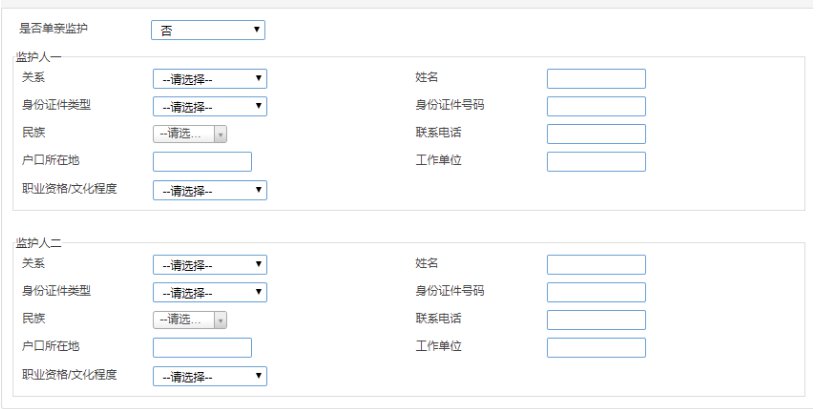Screen dimensions: 817x409
Task: Click 户口所在地 field for 监护人一
Action: (202, 162)
